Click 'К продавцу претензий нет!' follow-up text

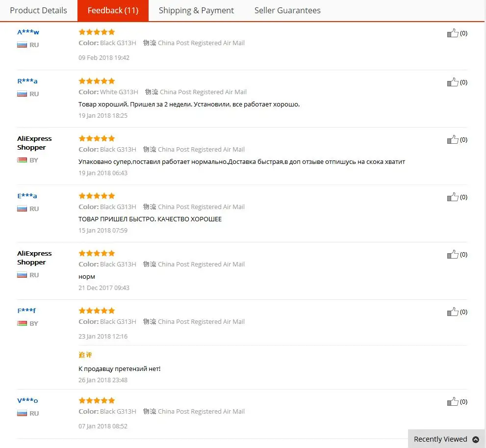coord(119,369)
